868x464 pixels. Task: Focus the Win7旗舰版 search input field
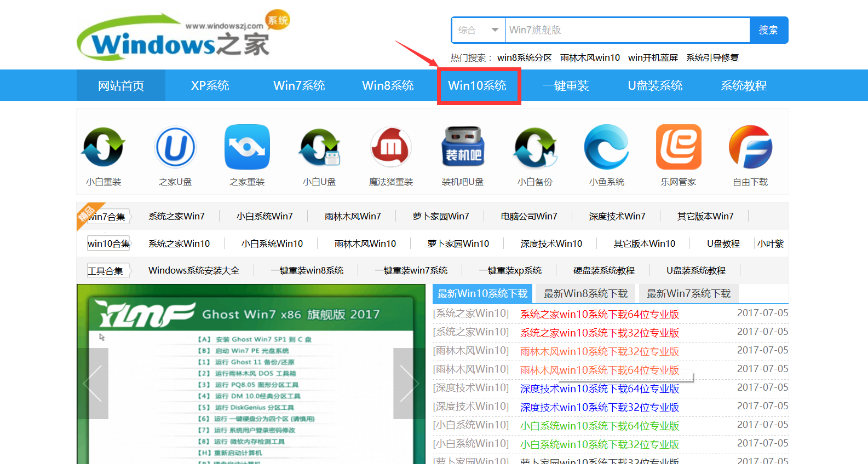pyautogui.click(x=627, y=30)
